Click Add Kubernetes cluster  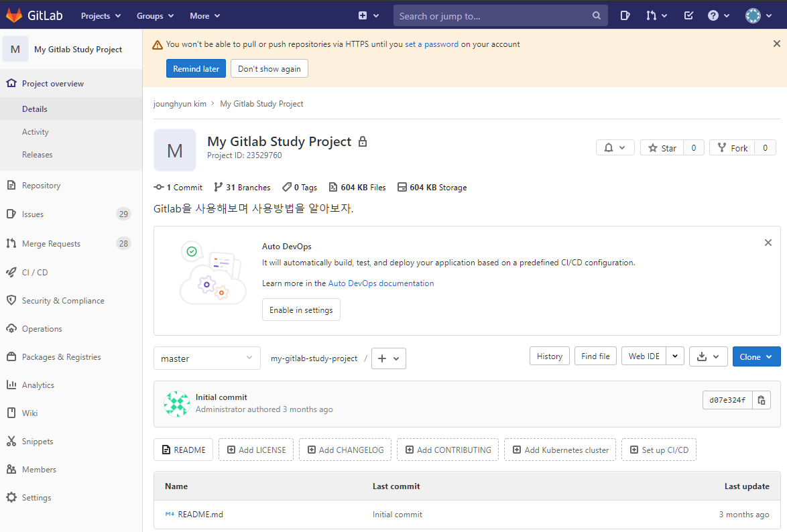[560, 450]
